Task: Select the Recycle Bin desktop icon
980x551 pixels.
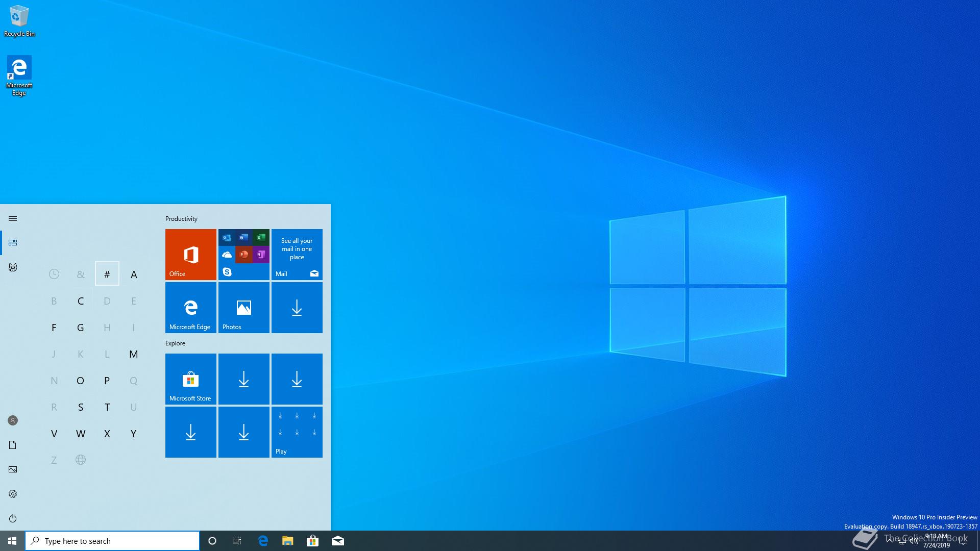Action: tap(19, 21)
